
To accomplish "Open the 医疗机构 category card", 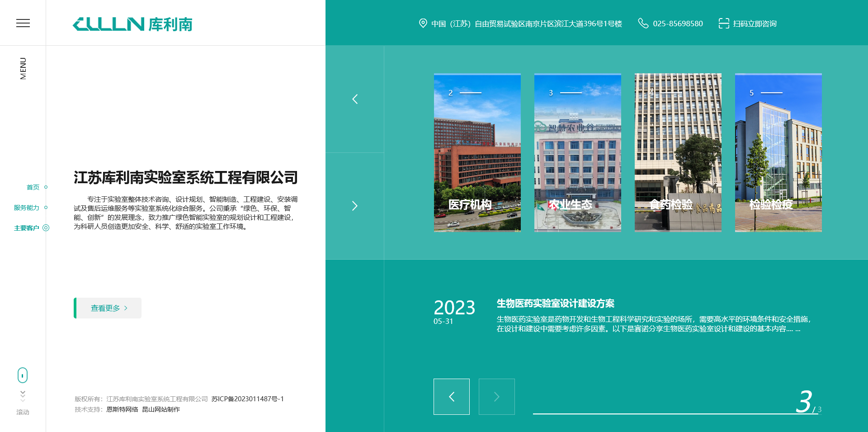I will [477, 153].
